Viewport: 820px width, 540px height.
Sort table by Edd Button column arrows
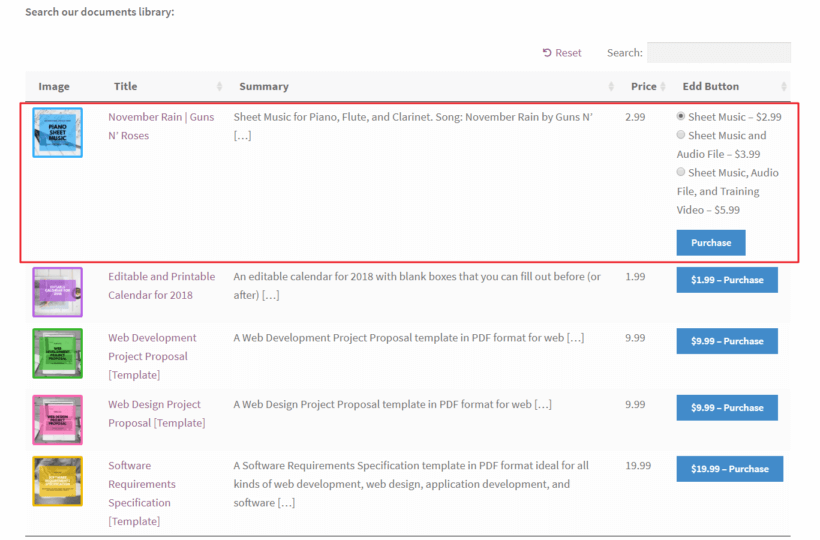(783, 87)
